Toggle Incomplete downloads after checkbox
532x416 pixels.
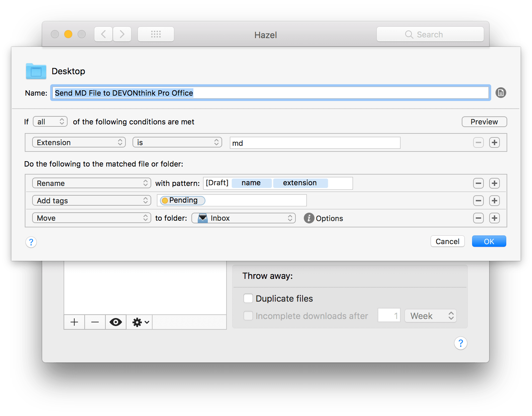[x=248, y=316]
